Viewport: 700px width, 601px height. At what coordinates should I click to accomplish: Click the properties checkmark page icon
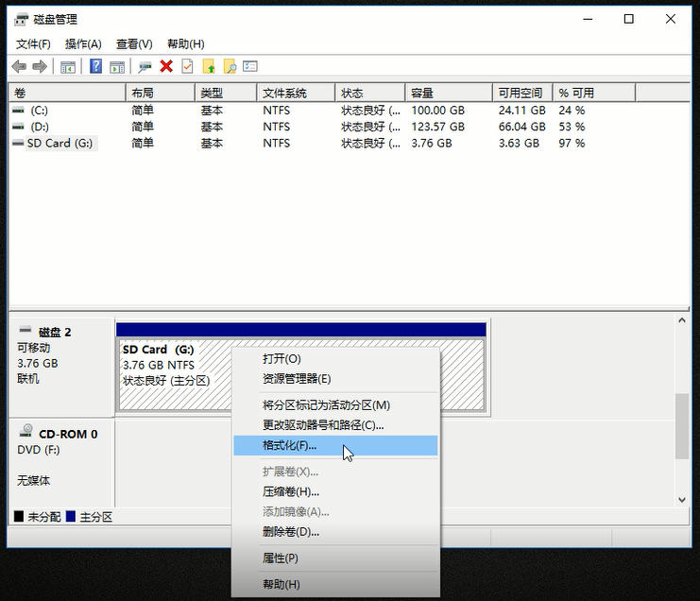point(187,66)
